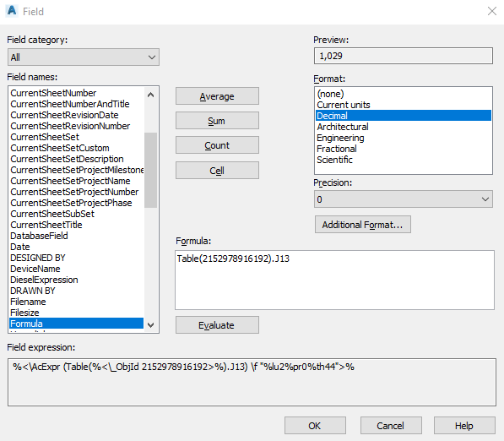The image size is (504, 441).
Task: Click the Cancel button
Action: 391,426
